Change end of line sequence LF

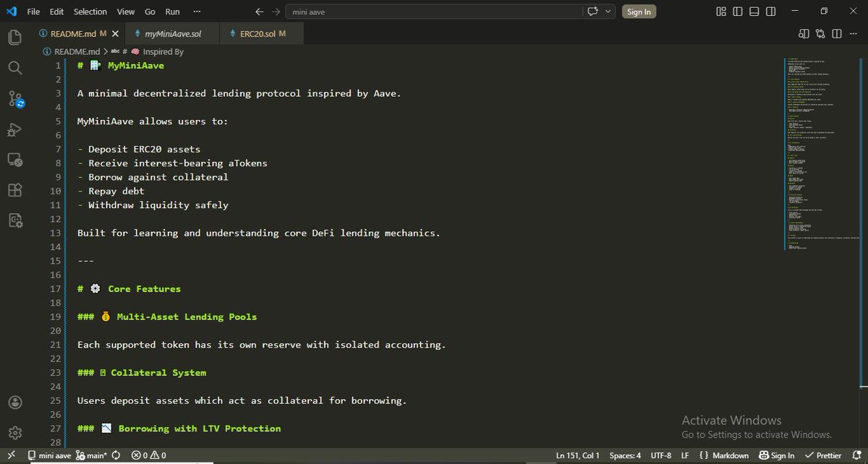[x=684, y=455]
